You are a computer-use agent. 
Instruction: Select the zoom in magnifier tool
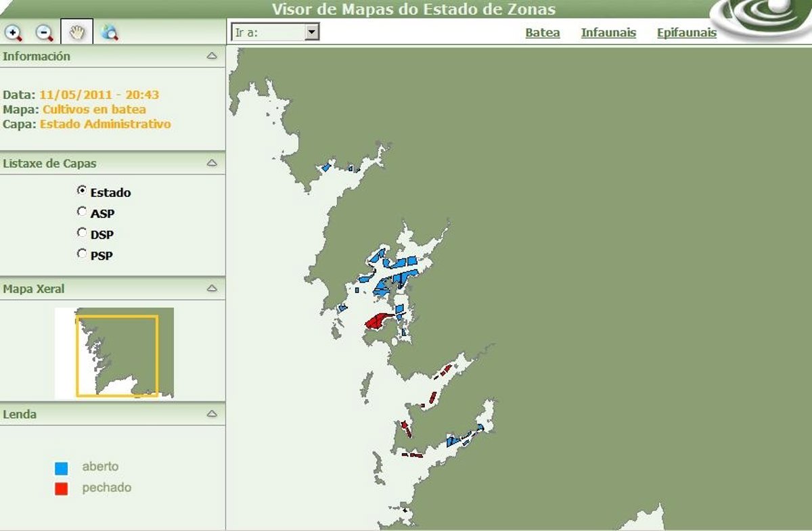click(13, 32)
